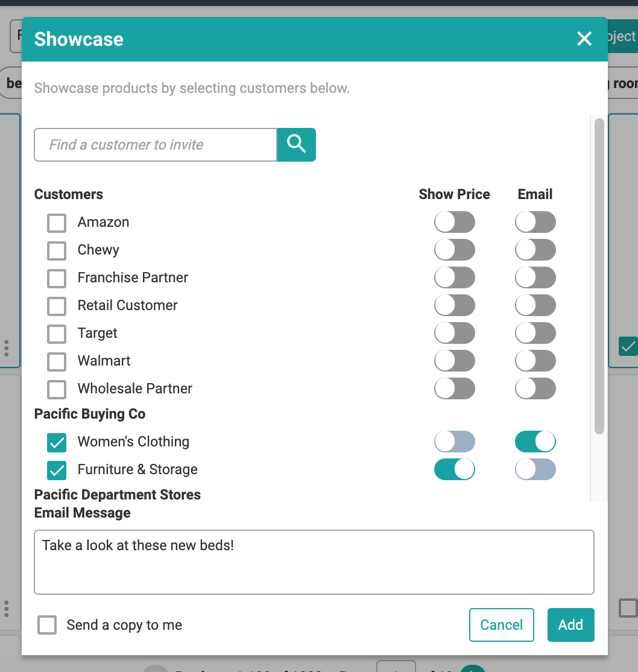Uncheck the Women's Clothing checkbox
This screenshot has width=638, height=672.
point(57,442)
